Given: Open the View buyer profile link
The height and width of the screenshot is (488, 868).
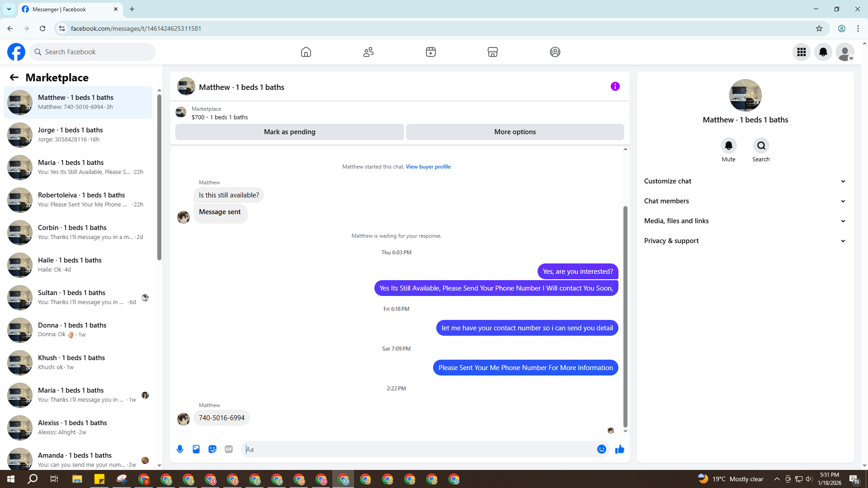Looking at the screenshot, I should click(428, 167).
